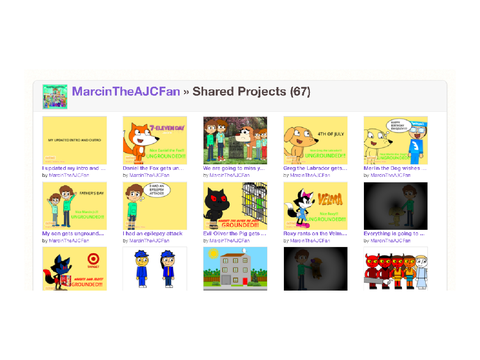This screenshot has height=360, width=480.
Task: Click author name under 'Roxy rants on the Velm...'
Action: tap(310, 240)
